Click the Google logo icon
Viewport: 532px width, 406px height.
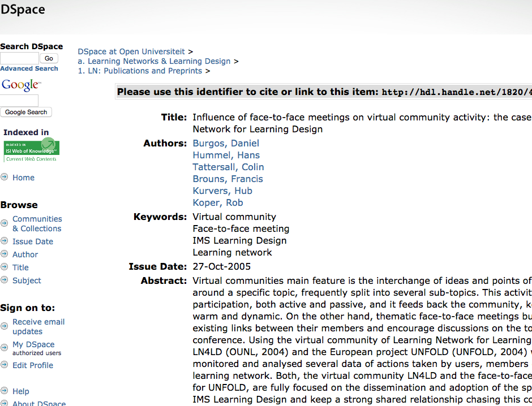(20, 85)
